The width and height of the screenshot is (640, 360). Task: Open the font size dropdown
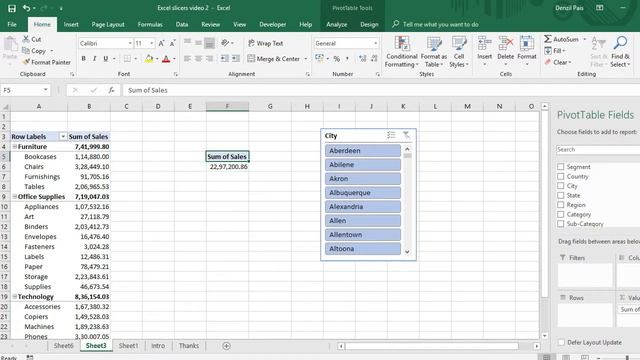pos(151,43)
